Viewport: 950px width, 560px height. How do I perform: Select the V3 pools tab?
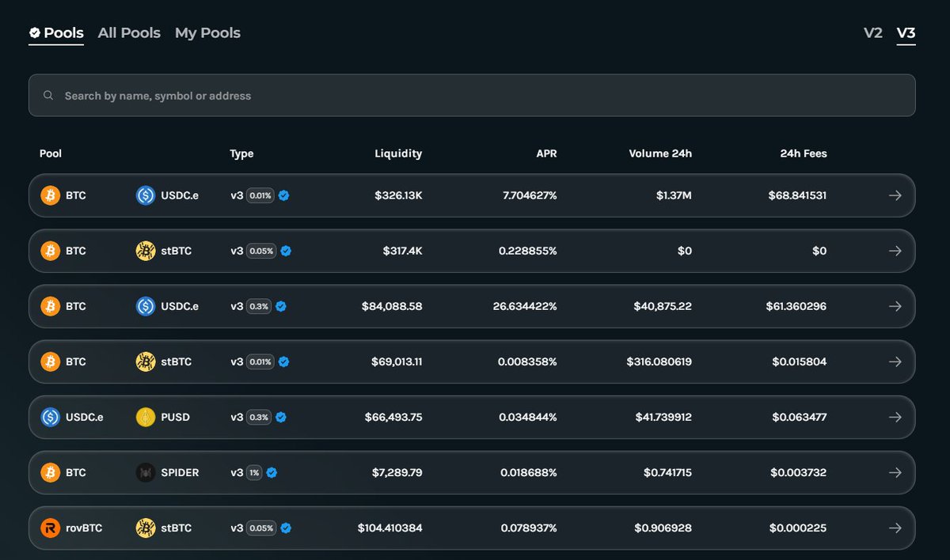[x=906, y=33]
